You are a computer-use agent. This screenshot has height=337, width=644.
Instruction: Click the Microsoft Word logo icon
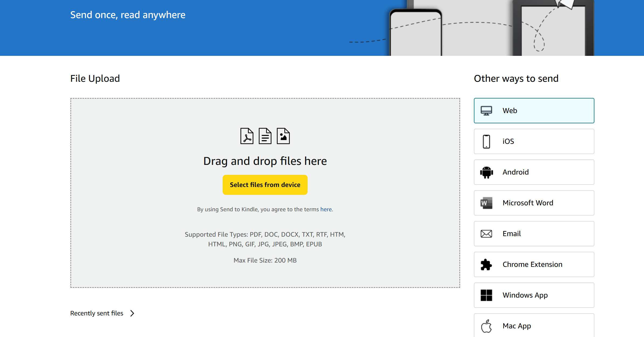486,203
